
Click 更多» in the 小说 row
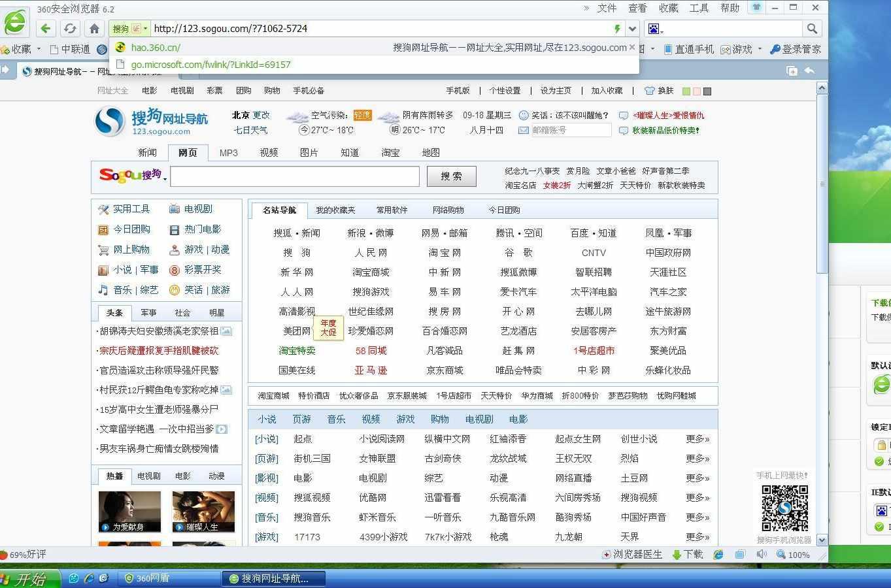(698, 439)
